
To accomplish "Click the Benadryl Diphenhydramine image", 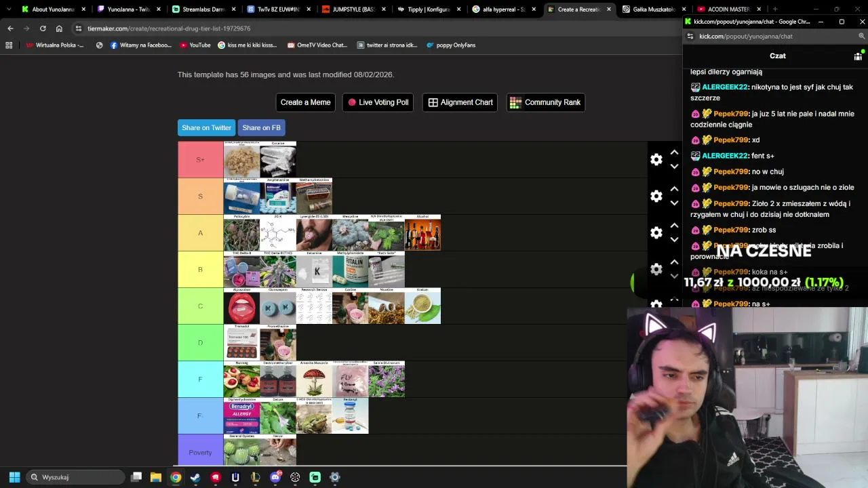I will point(241,415).
